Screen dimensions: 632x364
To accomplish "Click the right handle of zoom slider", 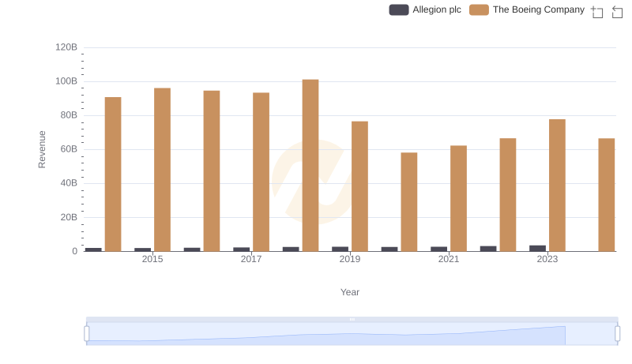I will coord(618,333).
